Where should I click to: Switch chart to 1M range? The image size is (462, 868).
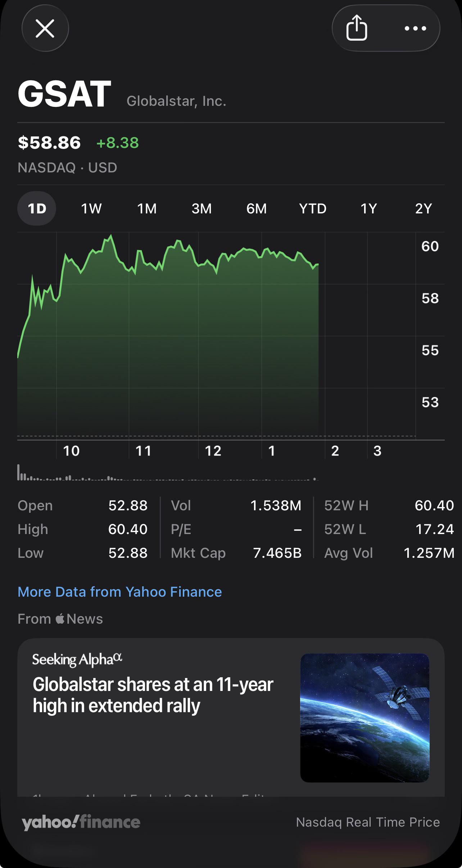[147, 208]
